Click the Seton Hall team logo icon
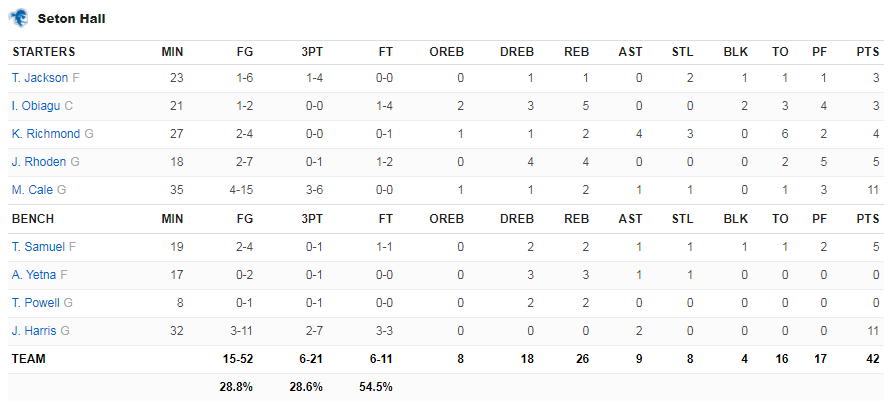The height and width of the screenshot is (403, 893). [18, 18]
